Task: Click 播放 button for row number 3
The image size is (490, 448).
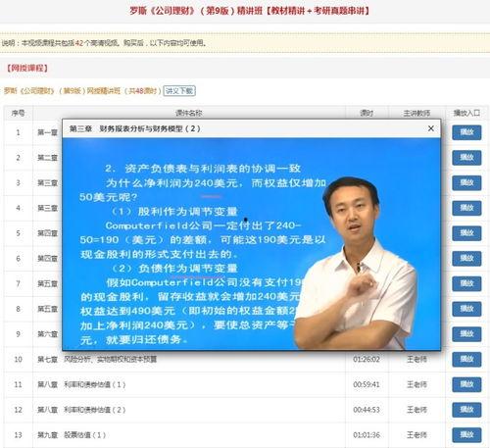Action: [466, 182]
